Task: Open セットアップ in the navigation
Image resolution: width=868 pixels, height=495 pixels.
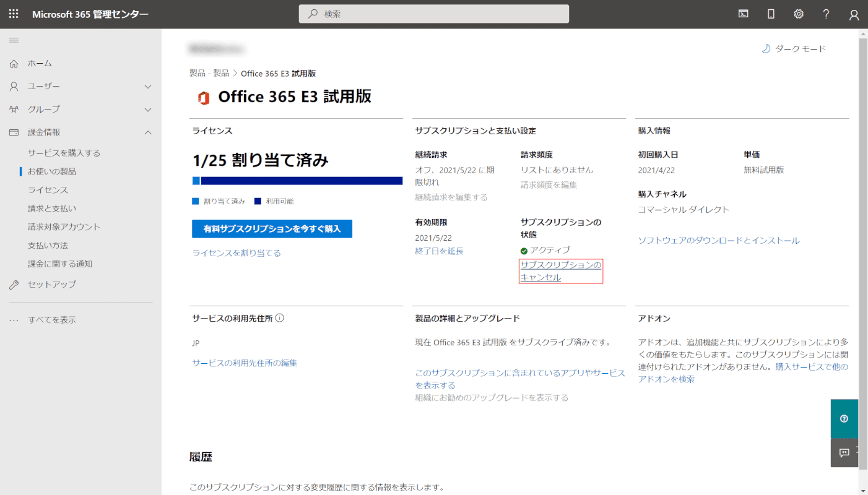Action: pyautogui.click(x=52, y=285)
